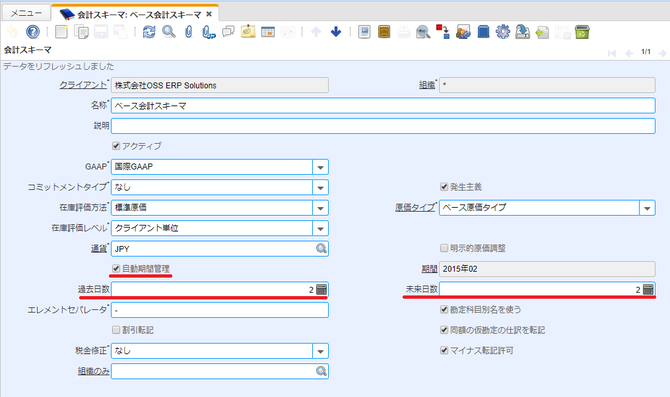
Task: Click the underlined 組織 label link
Action: tap(427, 85)
